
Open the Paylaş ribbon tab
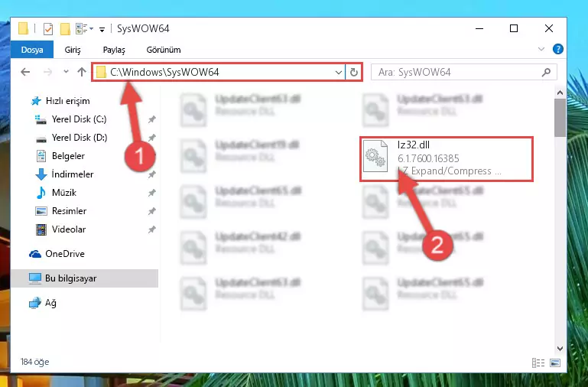click(114, 50)
